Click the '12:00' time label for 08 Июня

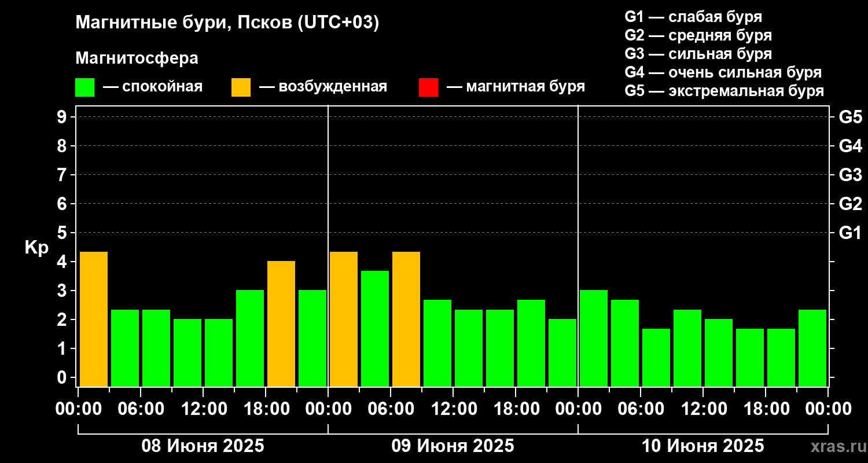pyautogui.click(x=203, y=409)
